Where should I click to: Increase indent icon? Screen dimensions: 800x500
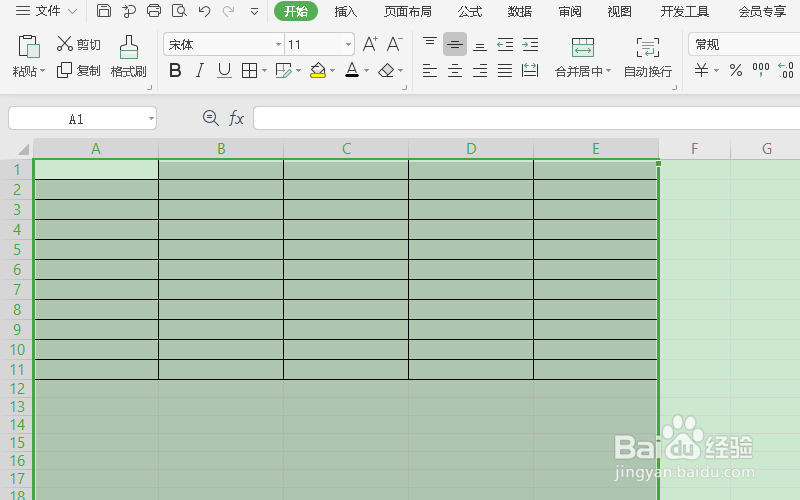click(x=530, y=44)
